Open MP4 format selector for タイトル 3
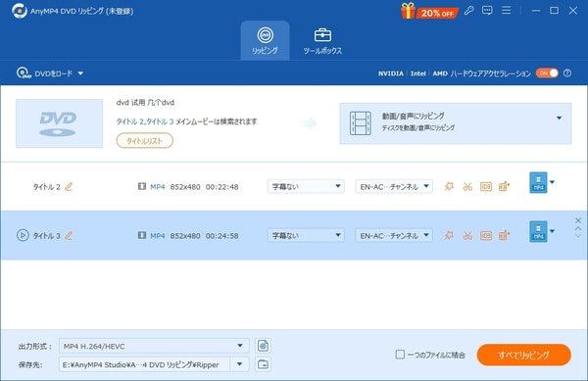The image size is (588, 381). coord(542,231)
